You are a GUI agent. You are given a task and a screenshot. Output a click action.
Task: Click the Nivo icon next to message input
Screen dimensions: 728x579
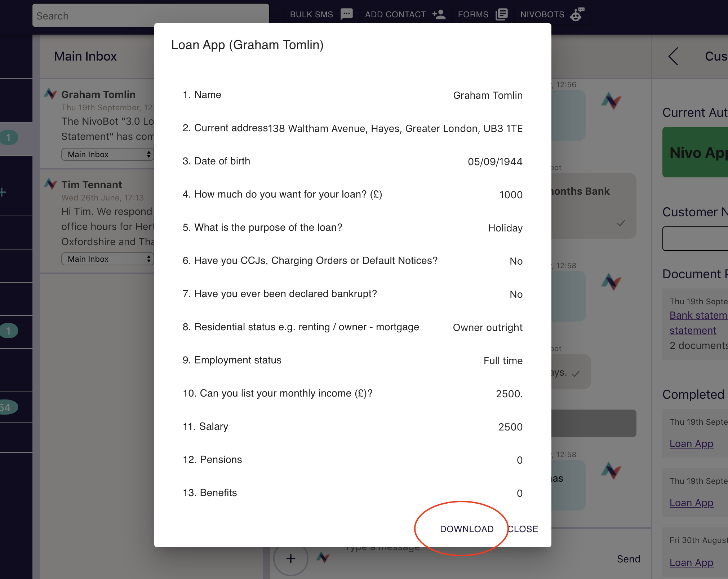[x=323, y=558]
